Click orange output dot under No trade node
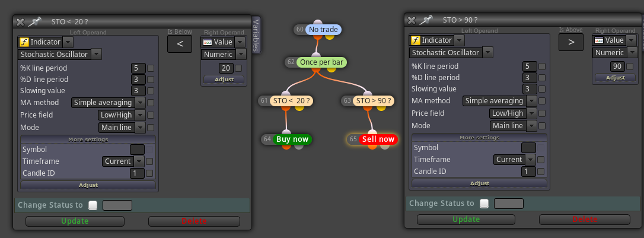The width and height of the screenshot is (644, 238). (318, 37)
